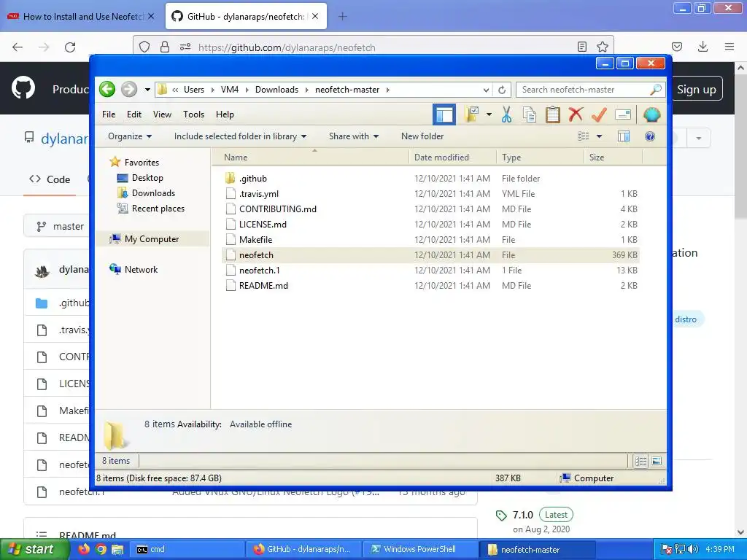
Task: Sort by the Size column header
Action: (x=613, y=157)
